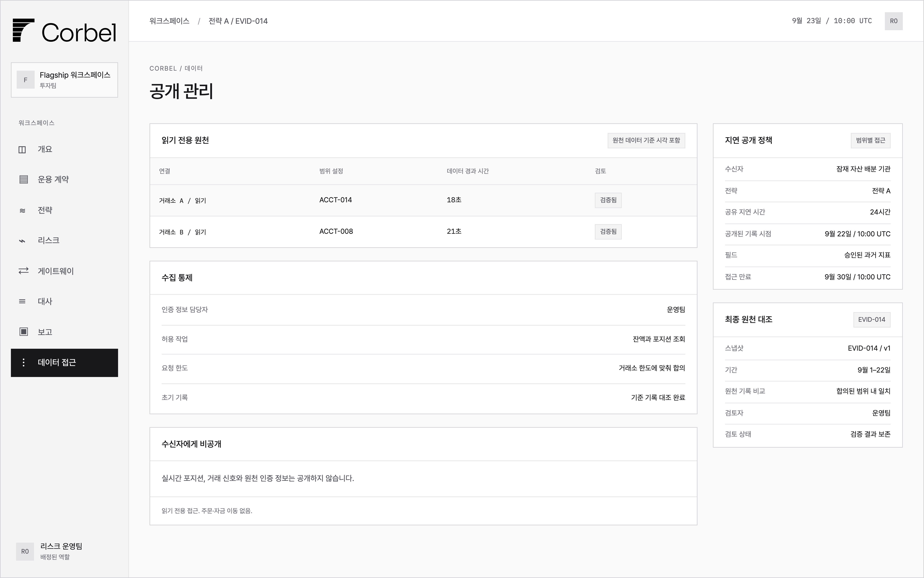This screenshot has height=578, width=924.
Task: Click the EVID-014 / v1 snapshot value
Action: pyautogui.click(x=869, y=348)
